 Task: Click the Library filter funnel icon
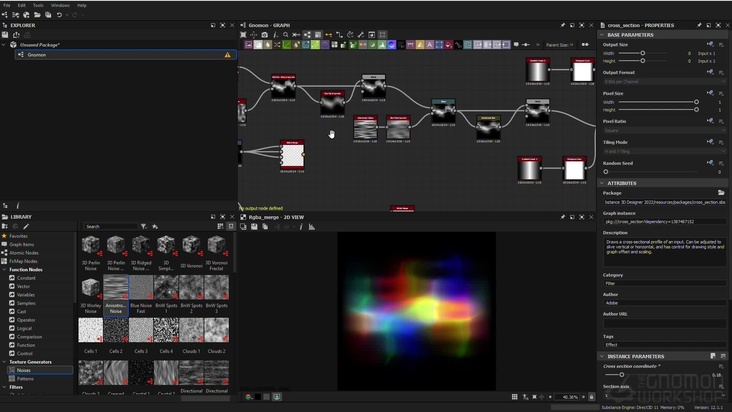click(144, 226)
